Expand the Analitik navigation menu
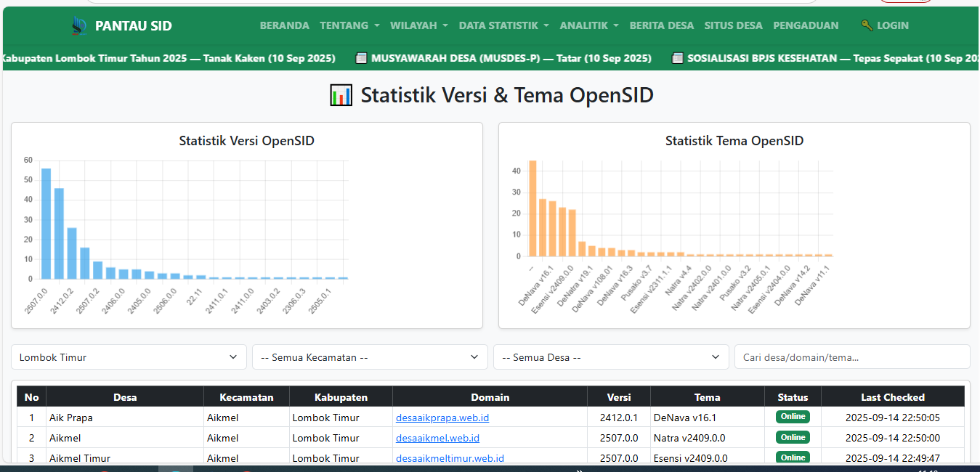Image resolution: width=980 pixels, height=472 pixels. click(x=589, y=25)
